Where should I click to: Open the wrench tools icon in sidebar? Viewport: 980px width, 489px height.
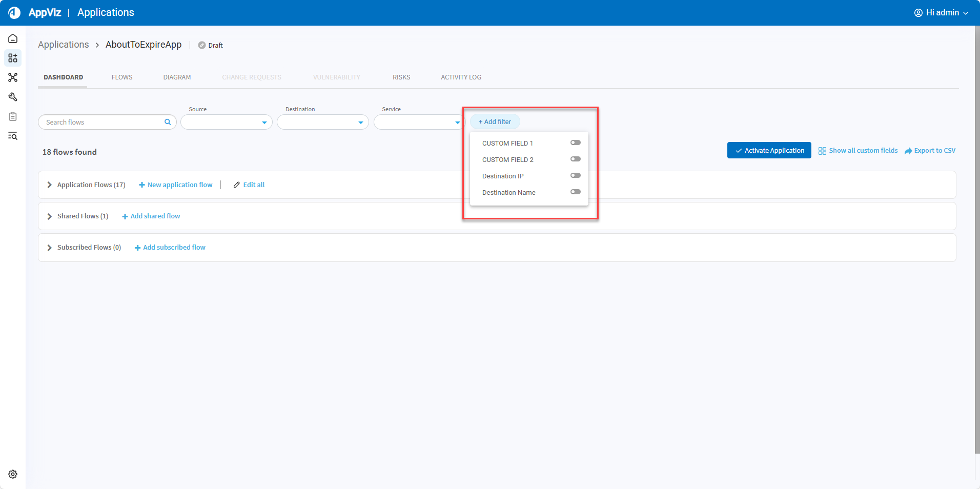pos(13,97)
